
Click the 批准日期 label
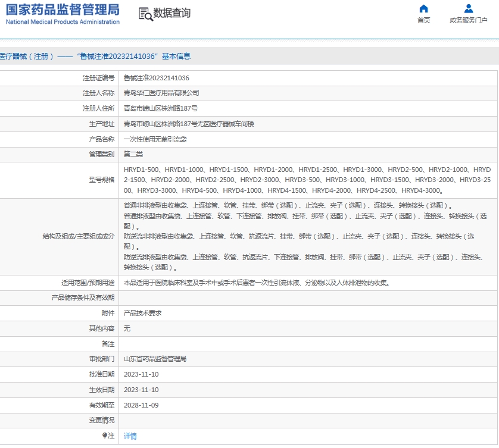click(x=101, y=374)
